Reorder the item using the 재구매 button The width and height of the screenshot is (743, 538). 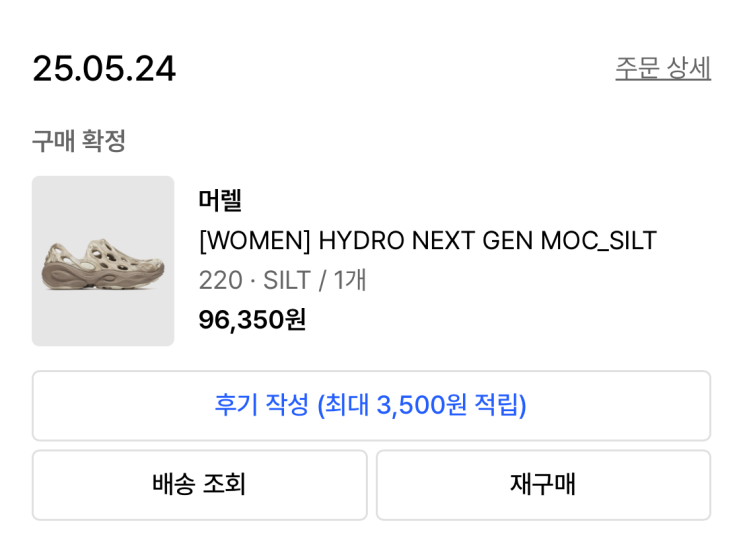pos(543,485)
